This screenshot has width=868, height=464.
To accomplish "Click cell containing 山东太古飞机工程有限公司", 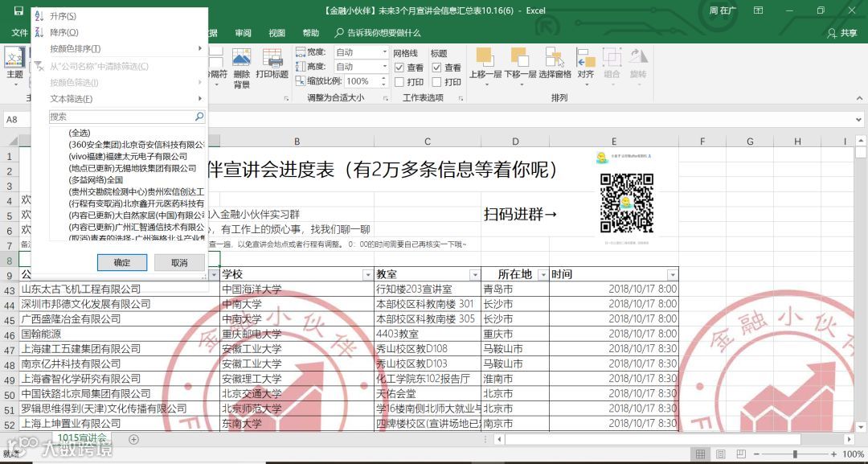I will point(119,289).
